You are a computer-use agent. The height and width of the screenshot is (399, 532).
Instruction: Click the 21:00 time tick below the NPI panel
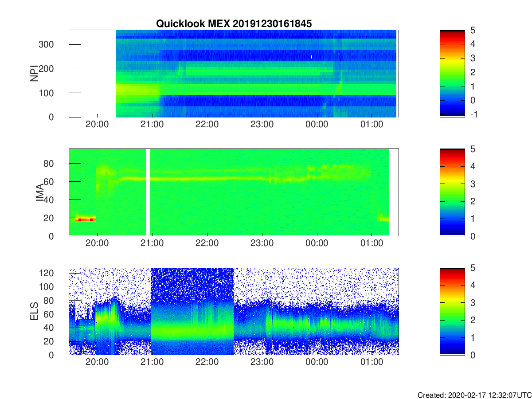click(x=152, y=125)
